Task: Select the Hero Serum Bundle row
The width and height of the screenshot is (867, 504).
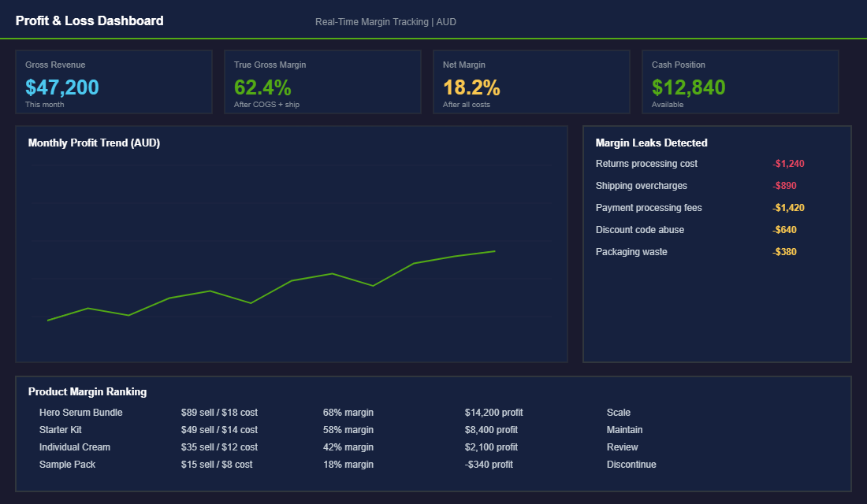Action: coord(81,412)
